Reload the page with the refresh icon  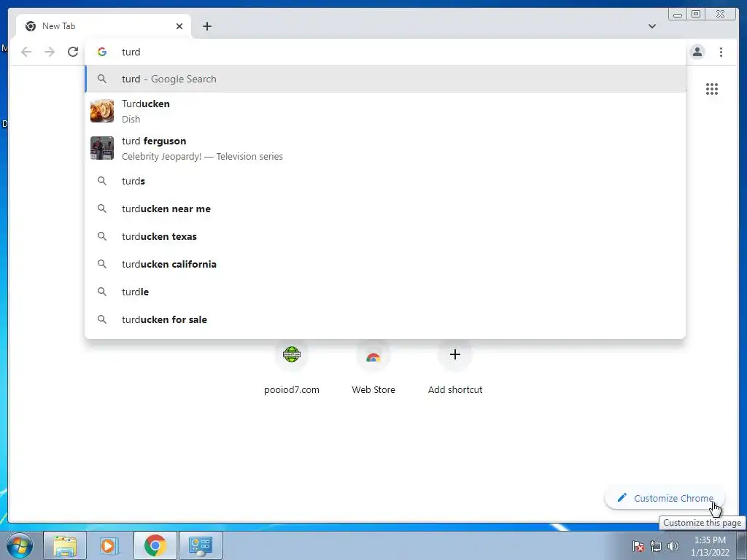(73, 52)
